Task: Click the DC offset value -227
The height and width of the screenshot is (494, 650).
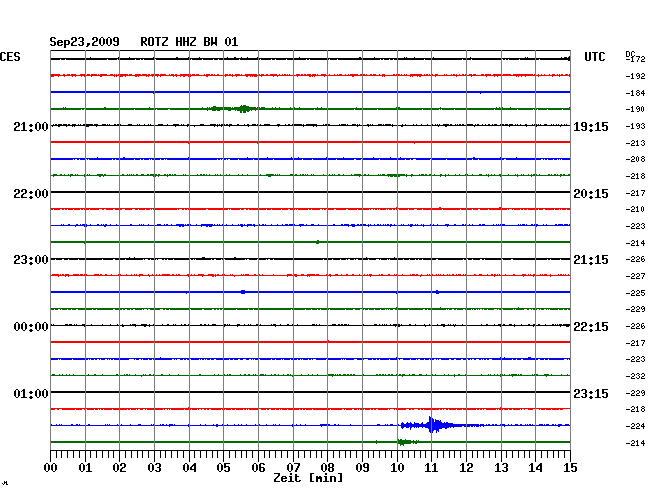Action: 635,276
